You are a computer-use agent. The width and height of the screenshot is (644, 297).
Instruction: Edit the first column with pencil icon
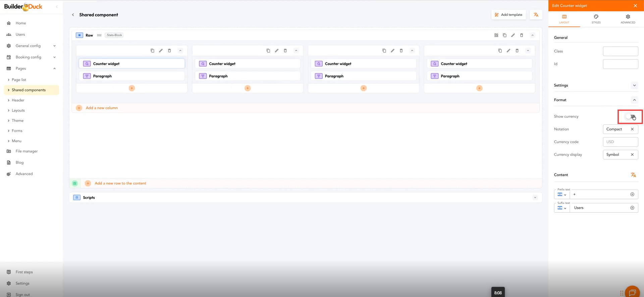[x=161, y=51]
